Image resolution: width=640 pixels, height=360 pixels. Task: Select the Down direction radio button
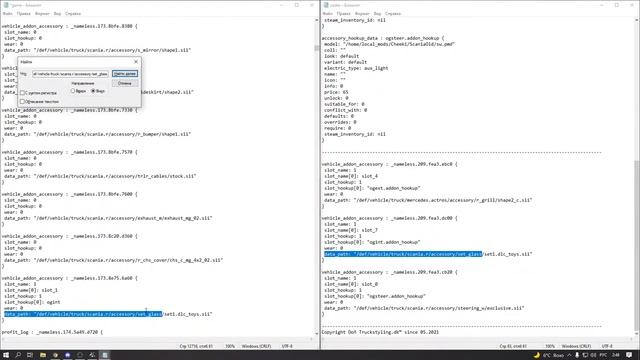click(93, 91)
